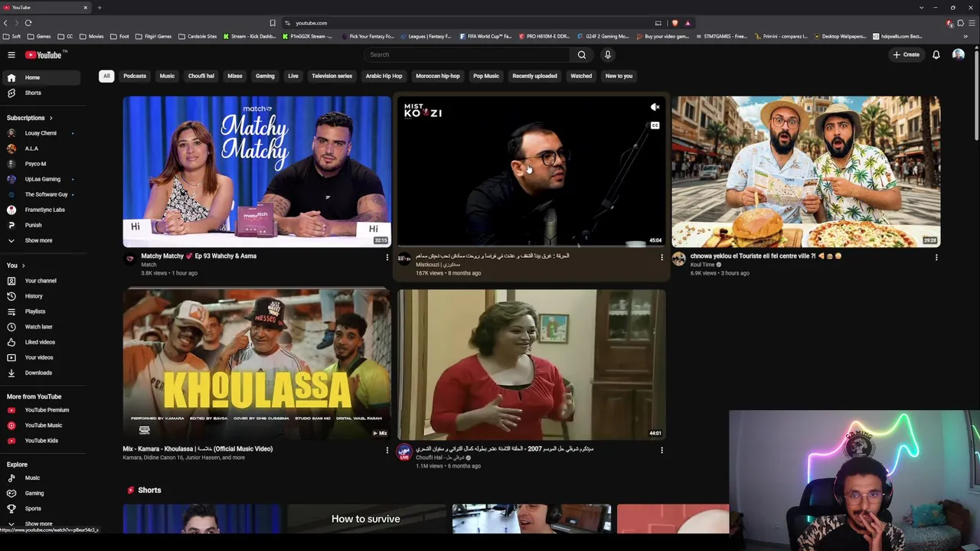The height and width of the screenshot is (551, 980).
Task: Click the YouTube search input field
Action: tap(467, 54)
